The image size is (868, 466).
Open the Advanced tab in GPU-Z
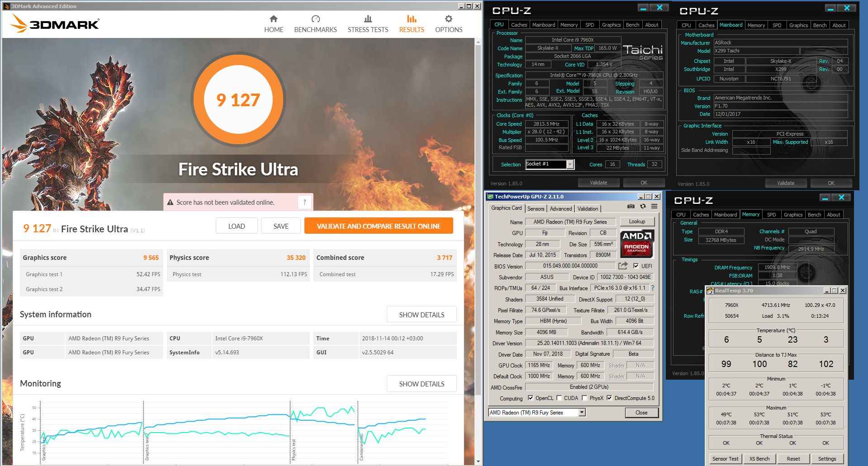[x=561, y=208]
